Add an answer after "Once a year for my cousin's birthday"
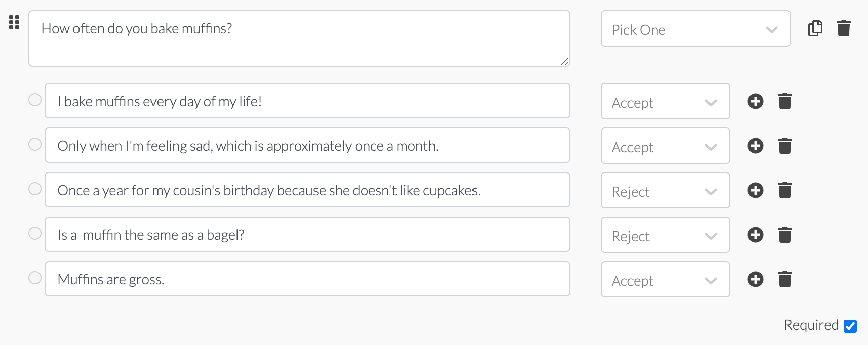 coord(755,190)
